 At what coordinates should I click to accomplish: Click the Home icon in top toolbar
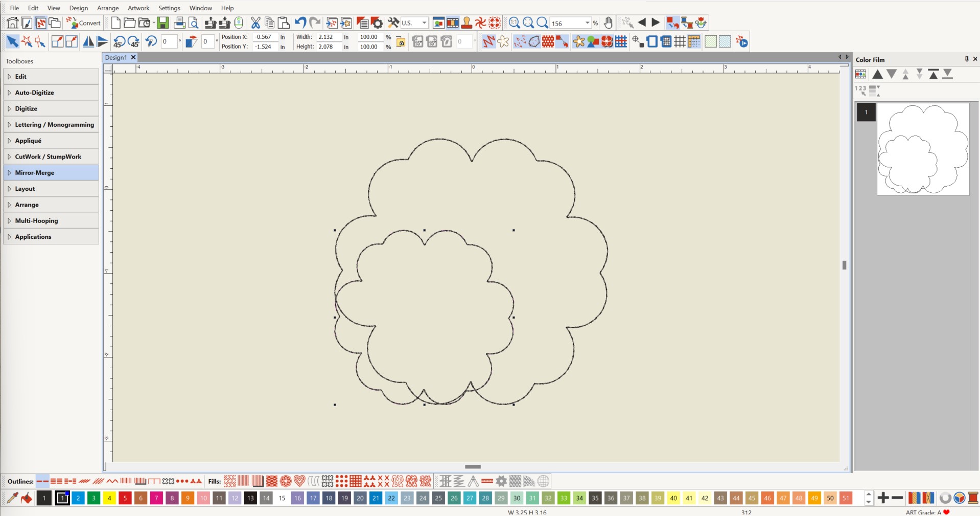click(12, 23)
